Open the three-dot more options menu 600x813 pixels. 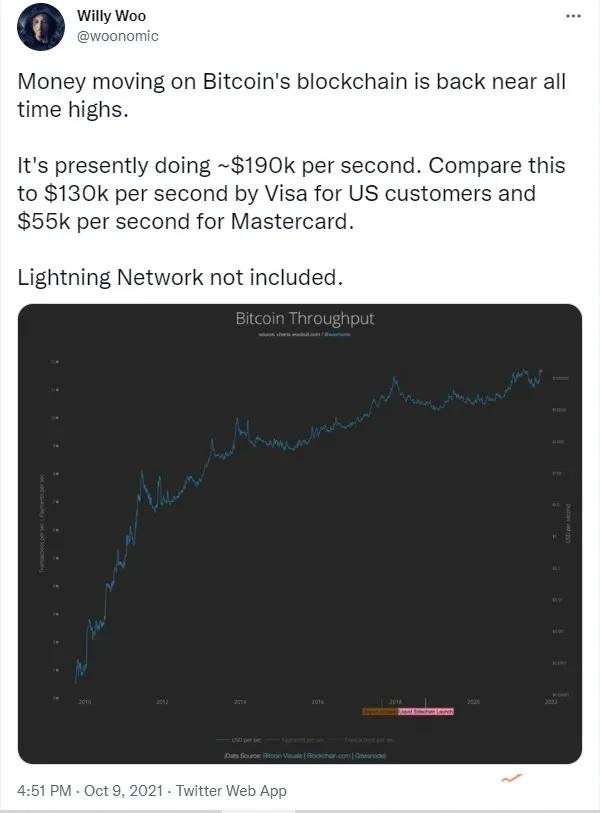[573, 17]
